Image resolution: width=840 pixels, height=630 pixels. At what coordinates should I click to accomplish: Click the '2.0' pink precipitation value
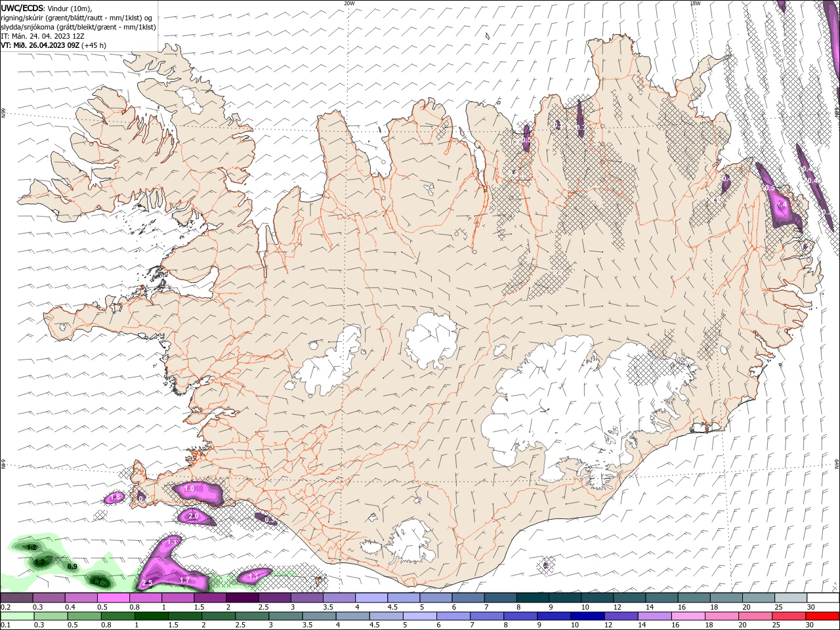coord(194,516)
